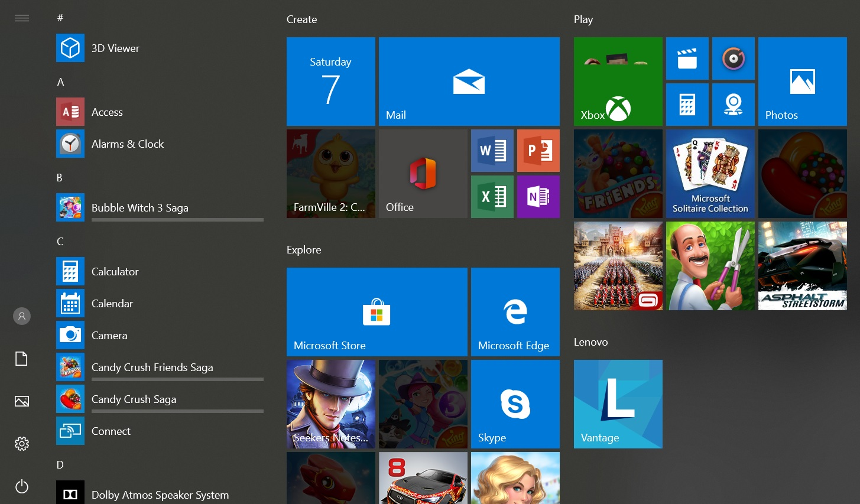The width and height of the screenshot is (860, 504).
Task: Open Alarms & Clock
Action: pos(160,144)
